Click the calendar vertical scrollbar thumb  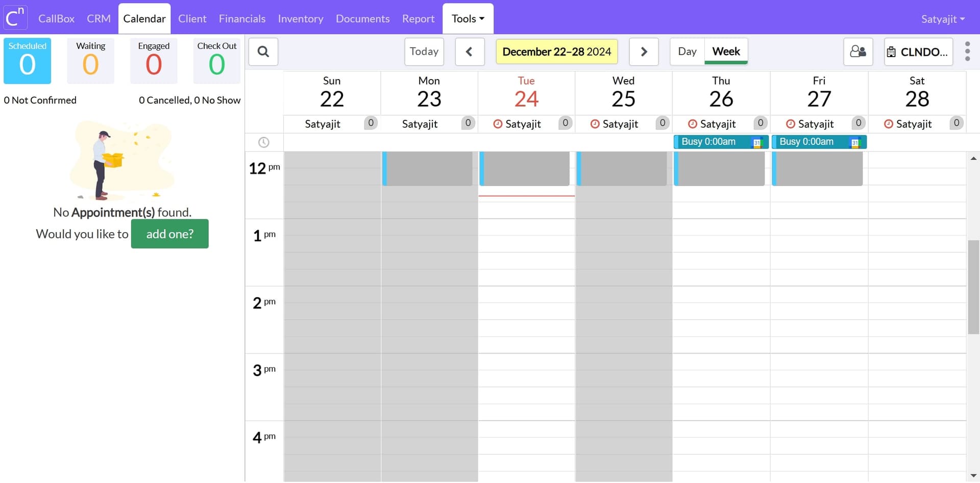click(973, 287)
